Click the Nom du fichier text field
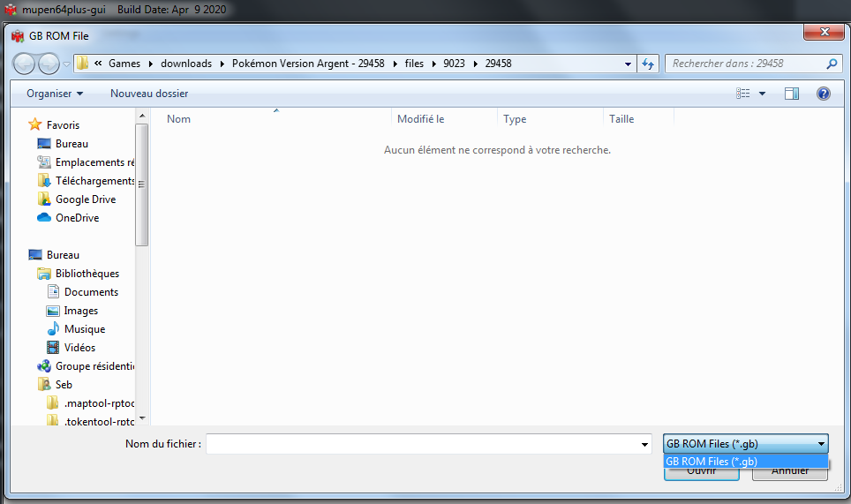The width and height of the screenshot is (851, 504). click(422, 444)
